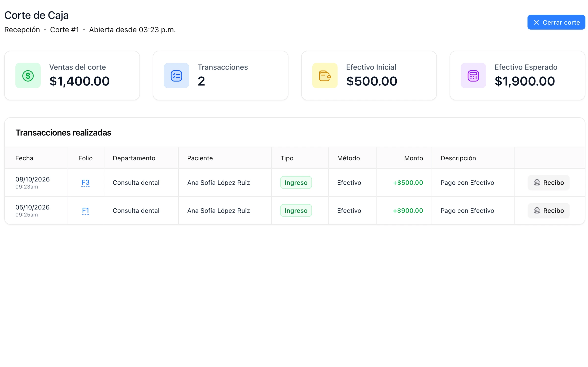Close the cash cut with Cerrar corte
This screenshot has height=367, width=588.
pyautogui.click(x=556, y=22)
